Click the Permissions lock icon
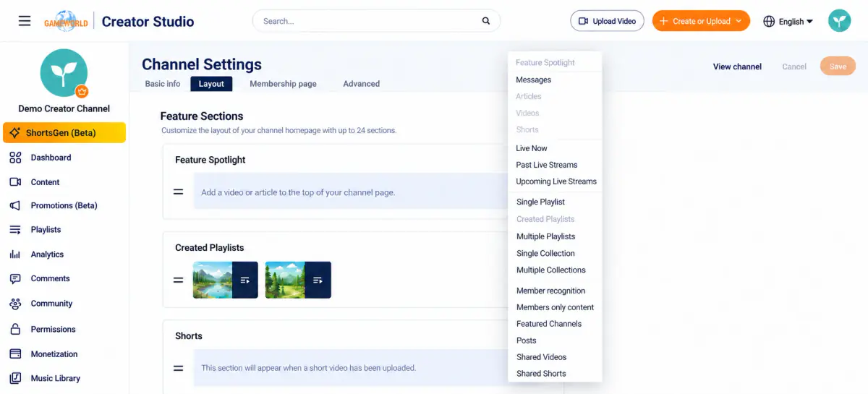Screen dimensions: 868x394 pyautogui.click(x=15, y=329)
